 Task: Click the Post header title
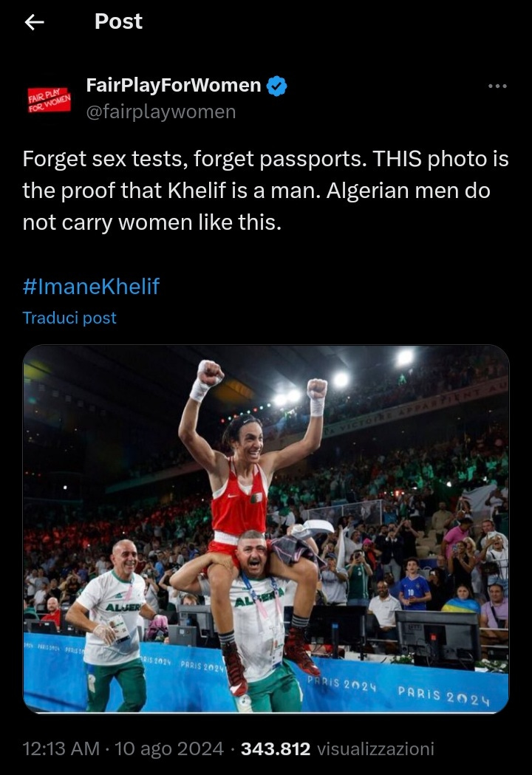click(118, 21)
